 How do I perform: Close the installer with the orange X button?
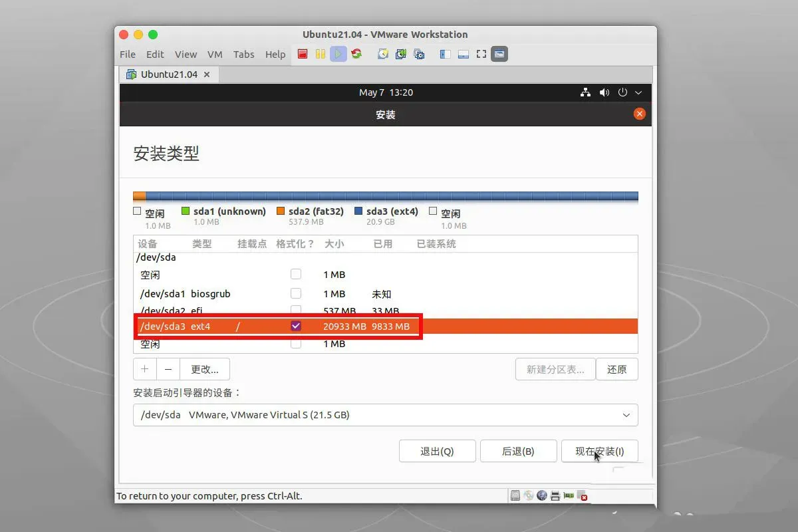640,114
